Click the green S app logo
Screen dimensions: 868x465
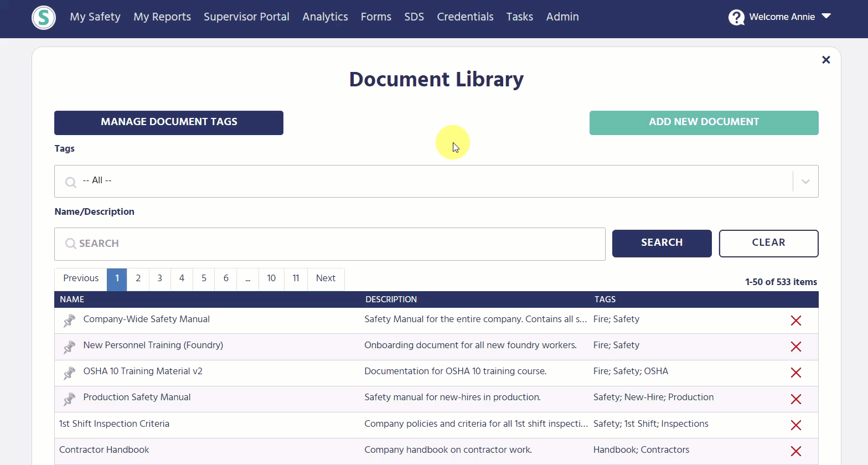click(x=44, y=18)
